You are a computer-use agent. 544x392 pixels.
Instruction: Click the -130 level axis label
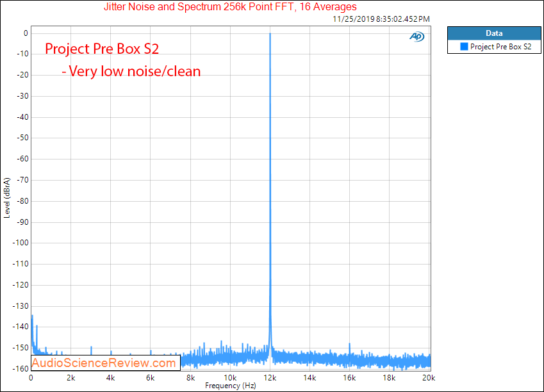pos(21,306)
